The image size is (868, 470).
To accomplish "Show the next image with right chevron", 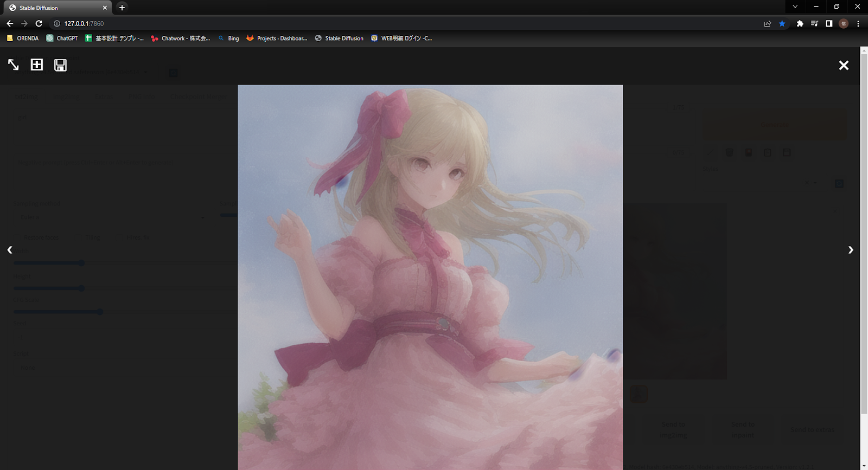I will pos(851,250).
